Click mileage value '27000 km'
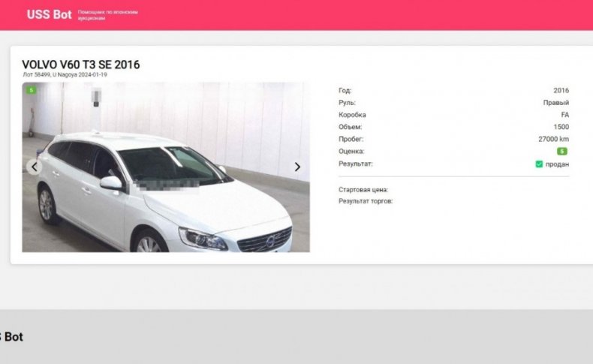The height and width of the screenshot is (364, 593). tap(554, 139)
